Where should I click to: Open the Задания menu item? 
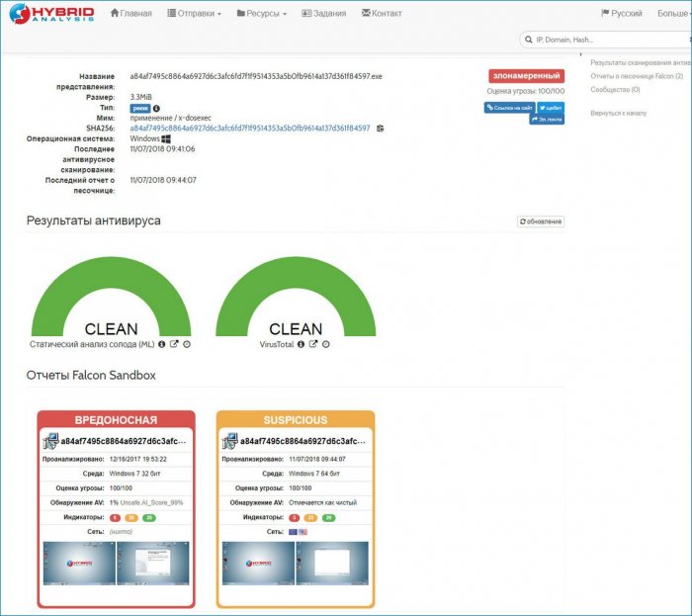[323, 14]
